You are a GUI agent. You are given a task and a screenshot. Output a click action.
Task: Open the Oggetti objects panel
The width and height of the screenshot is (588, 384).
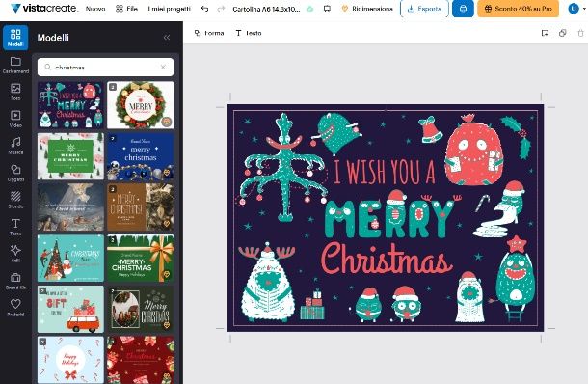(x=15, y=173)
